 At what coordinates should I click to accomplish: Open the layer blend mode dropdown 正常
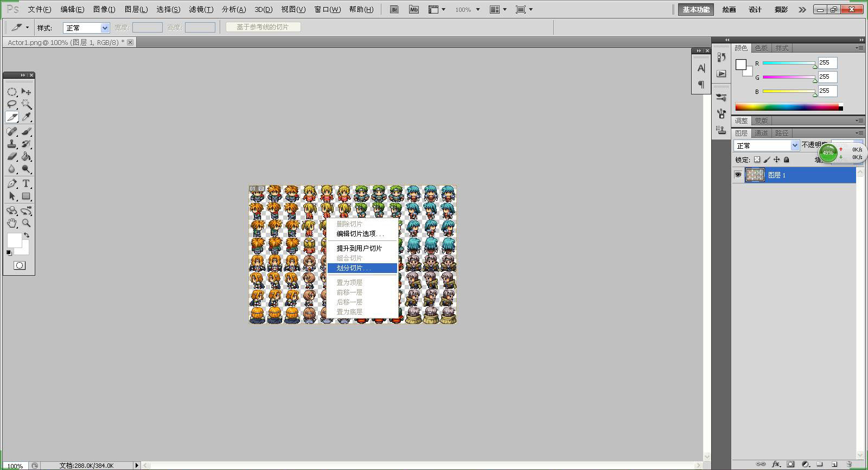767,145
